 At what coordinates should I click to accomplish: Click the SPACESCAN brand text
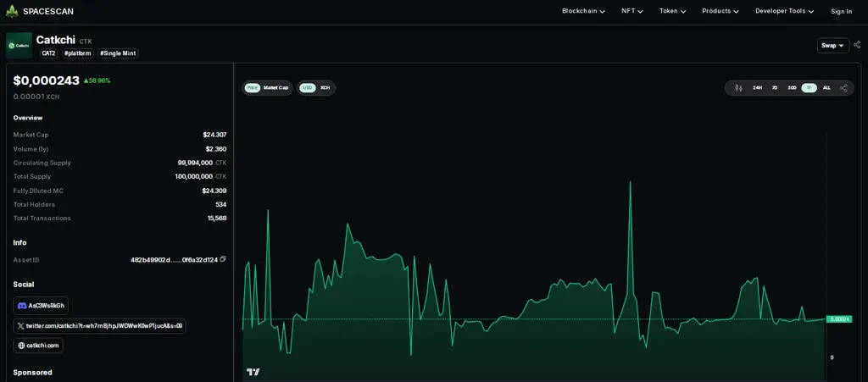48,11
